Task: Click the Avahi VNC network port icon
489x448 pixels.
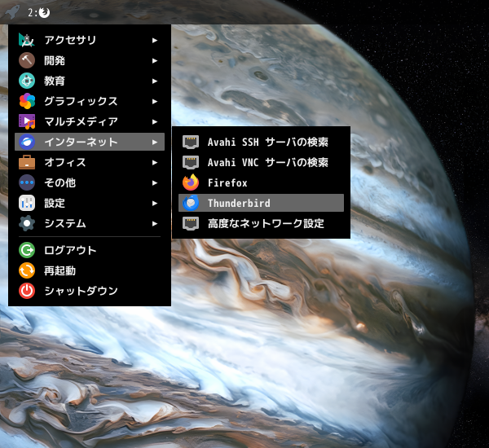Action: pyautogui.click(x=191, y=162)
